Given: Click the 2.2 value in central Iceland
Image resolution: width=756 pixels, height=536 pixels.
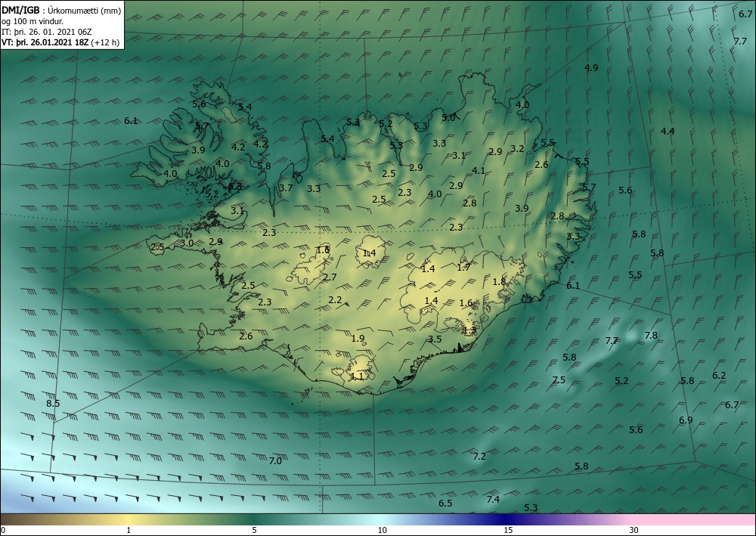Looking at the screenshot, I should point(335,300).
